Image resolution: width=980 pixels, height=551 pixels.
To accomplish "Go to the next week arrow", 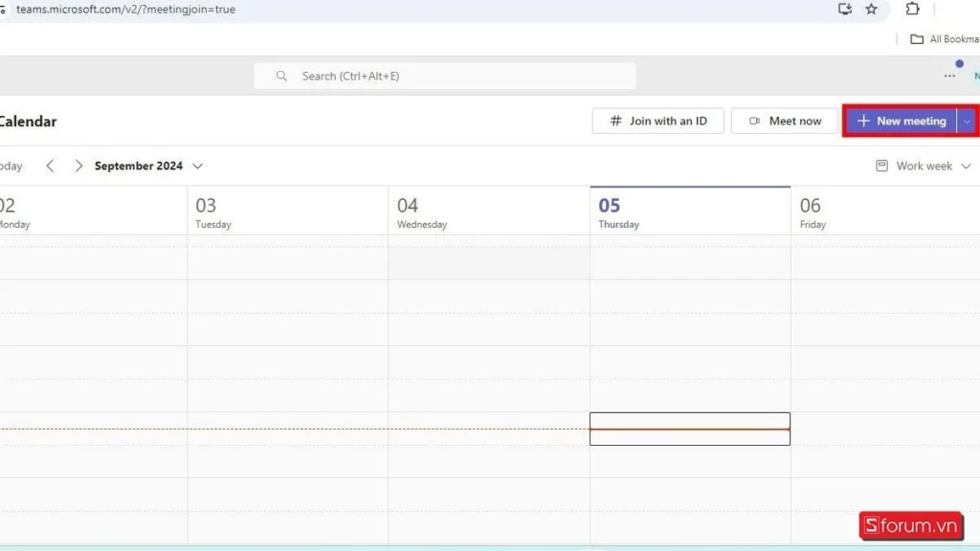I will point(78,165).
